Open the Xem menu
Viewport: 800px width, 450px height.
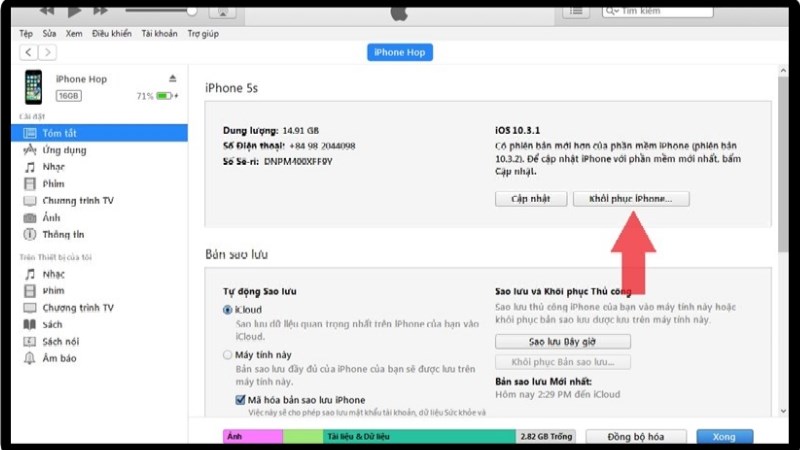[74, 34]
